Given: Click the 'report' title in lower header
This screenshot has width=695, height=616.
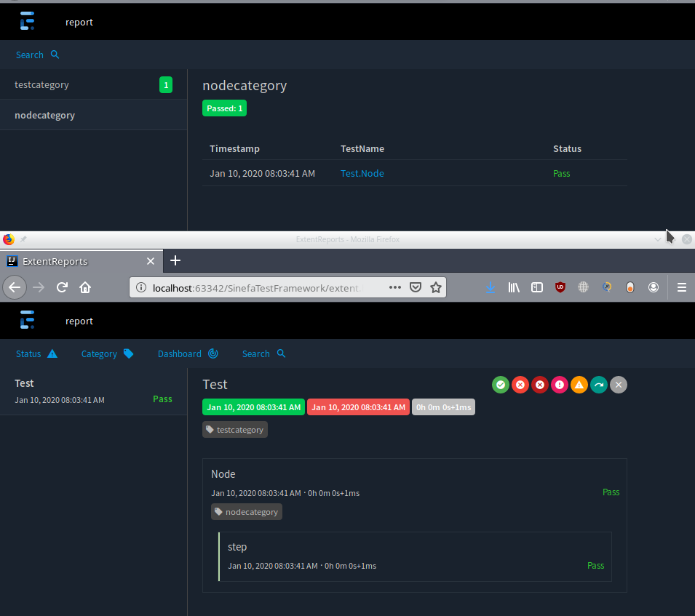Looking at the screenshot, I should (79, 321).
